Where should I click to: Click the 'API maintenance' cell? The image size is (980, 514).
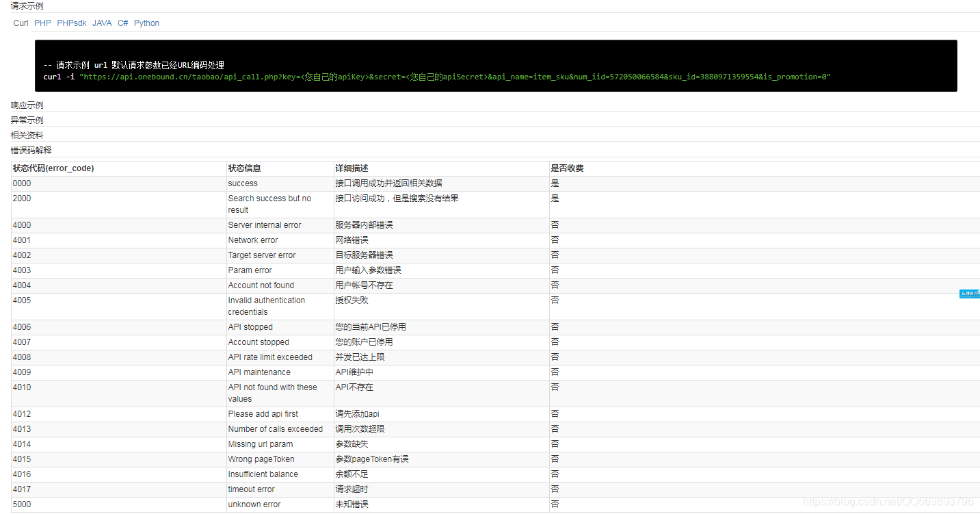(x=280, y=372)
